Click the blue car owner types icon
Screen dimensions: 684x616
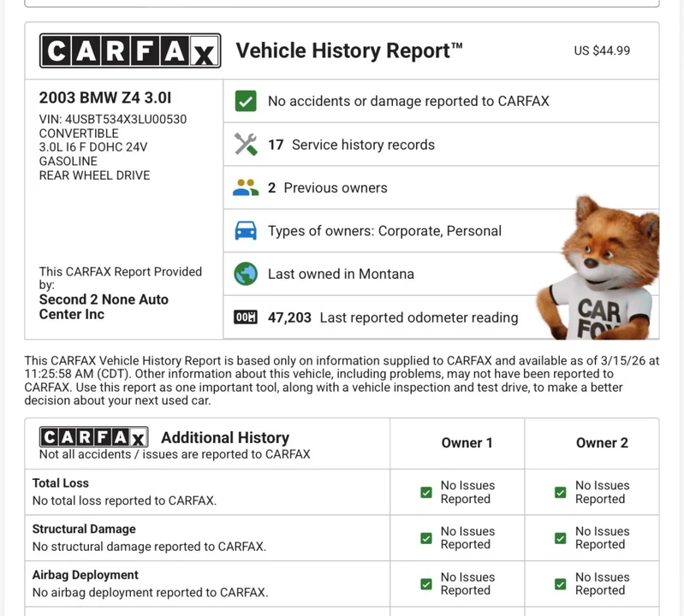pyautogui.click(x=246, y=231)
